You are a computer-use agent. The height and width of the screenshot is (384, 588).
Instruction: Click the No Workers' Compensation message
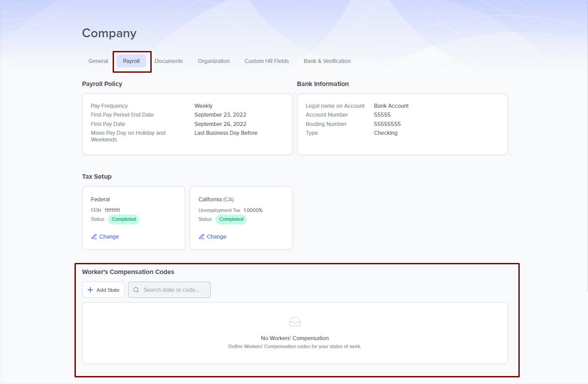click(x=295, y=338)
